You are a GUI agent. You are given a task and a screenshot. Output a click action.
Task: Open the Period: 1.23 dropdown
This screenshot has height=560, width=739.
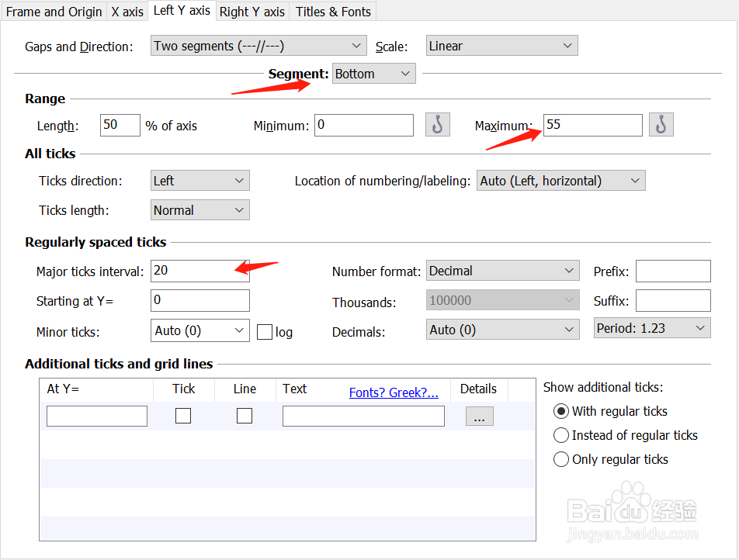652,328
